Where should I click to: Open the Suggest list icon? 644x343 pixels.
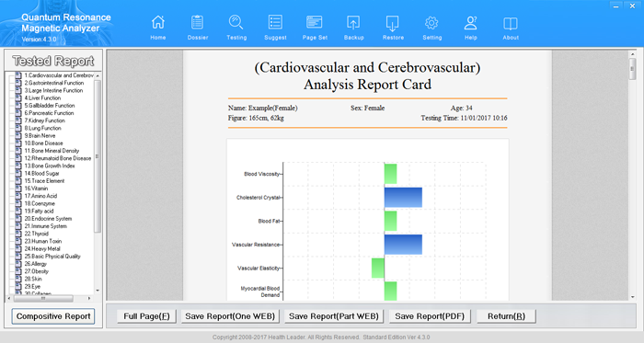[275, 23]
